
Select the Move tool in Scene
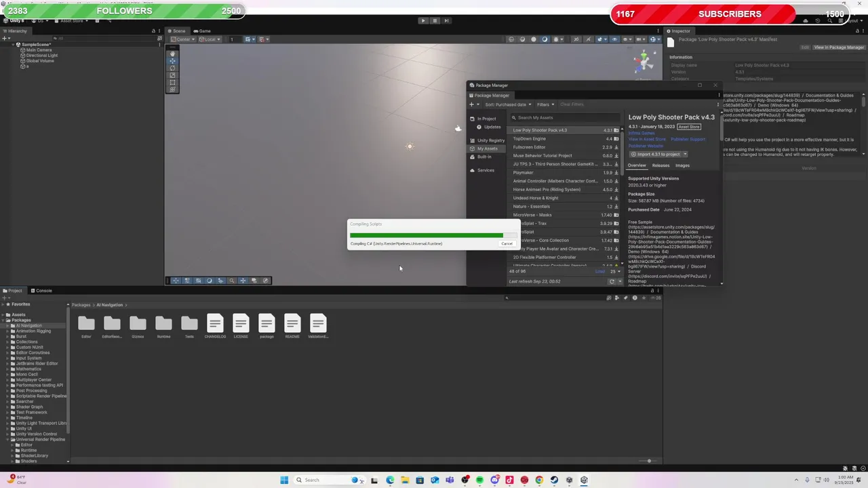[172, 60]
